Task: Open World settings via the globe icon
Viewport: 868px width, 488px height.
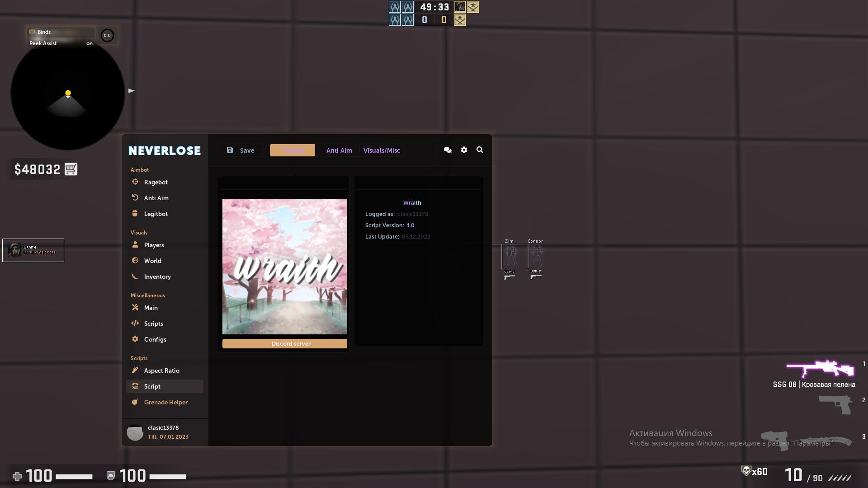Action: (x=135, y=260)
